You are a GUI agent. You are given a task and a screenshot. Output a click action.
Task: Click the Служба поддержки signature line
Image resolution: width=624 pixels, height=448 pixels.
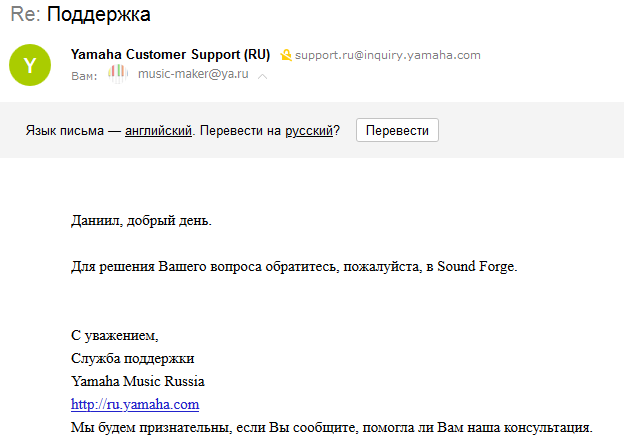(133, 358)
